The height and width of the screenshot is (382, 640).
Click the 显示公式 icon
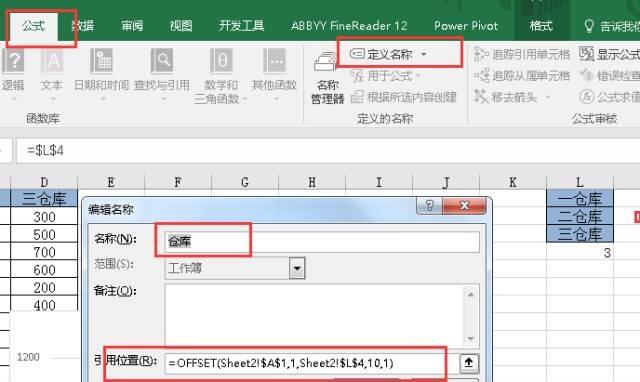(587, 54)
